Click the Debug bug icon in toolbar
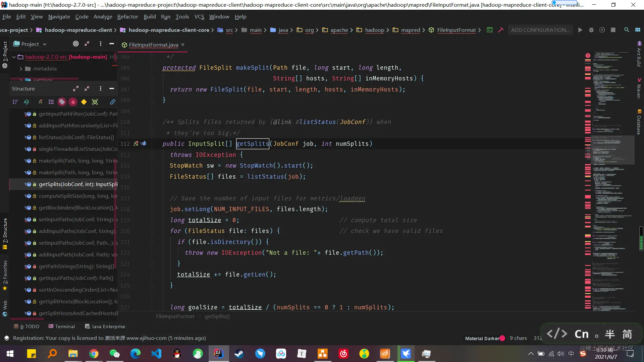This screenshot has width=644, height=362. click(x=591, y=30)
